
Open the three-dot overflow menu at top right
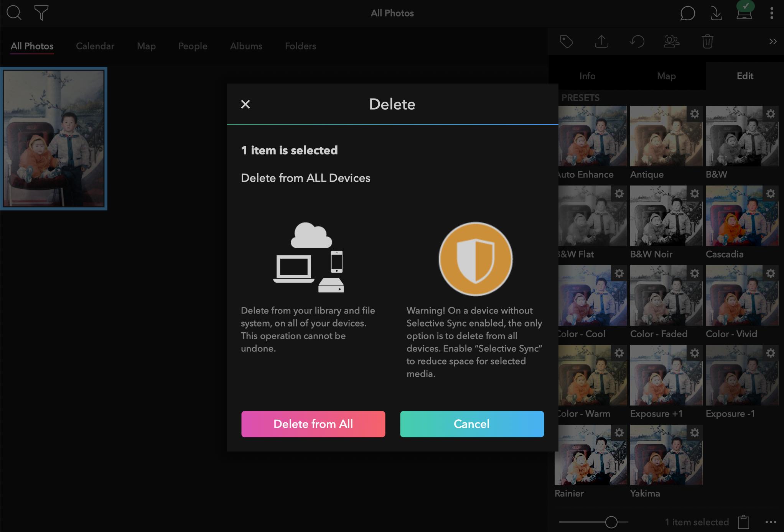click(772, 13)
